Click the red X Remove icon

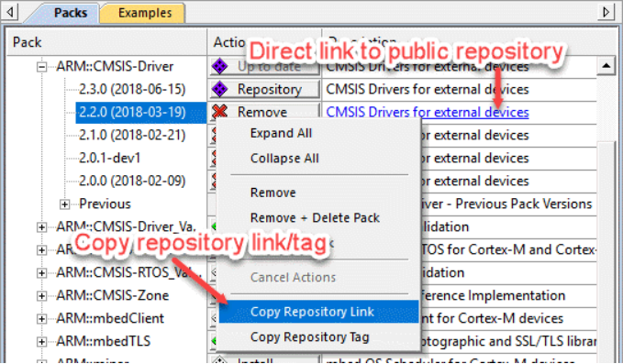coord(219,112)
